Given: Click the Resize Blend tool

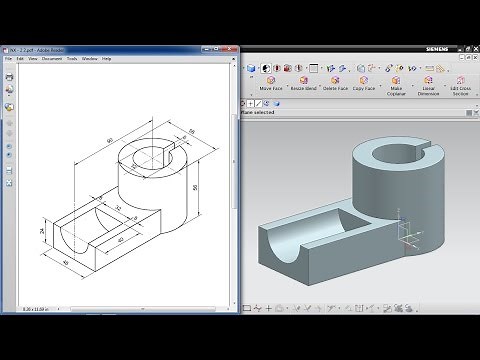Looking at the screenshot, I should (303, 83).
